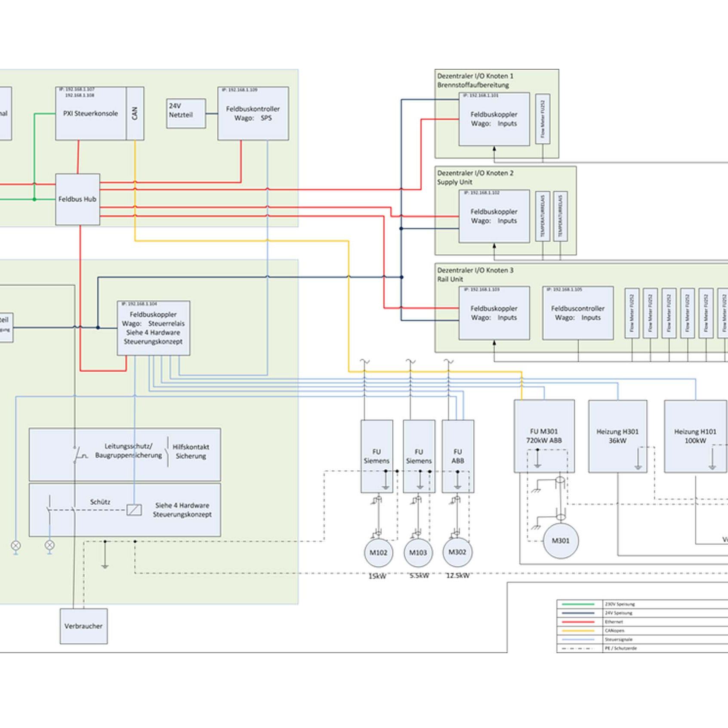Click the M302 motor circle
The height and width of the screenshot is (728, 728).
coord(457,552)
